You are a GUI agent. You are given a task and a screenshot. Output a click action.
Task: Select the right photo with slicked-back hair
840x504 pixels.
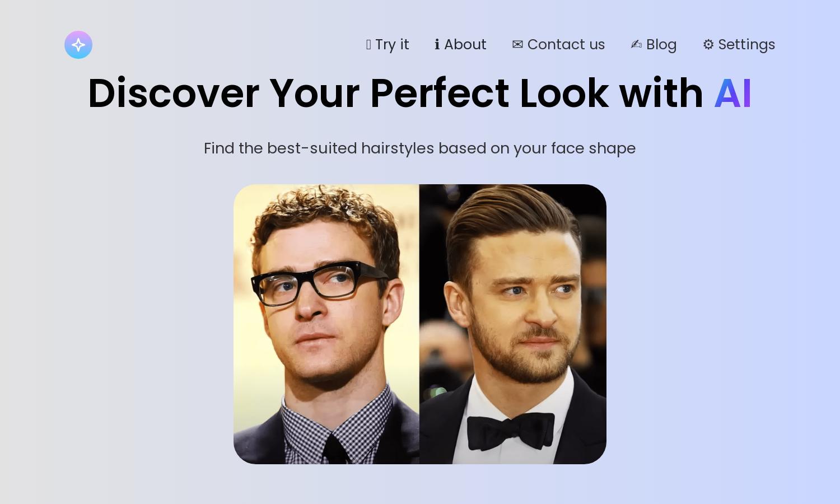tap(513, 324)
